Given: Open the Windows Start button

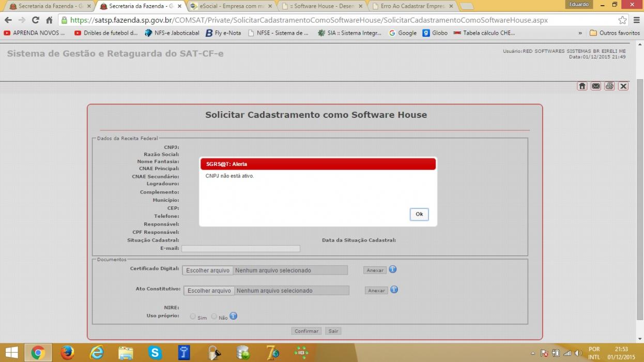Looking at the screenshot, I should [x=11, y=353].
